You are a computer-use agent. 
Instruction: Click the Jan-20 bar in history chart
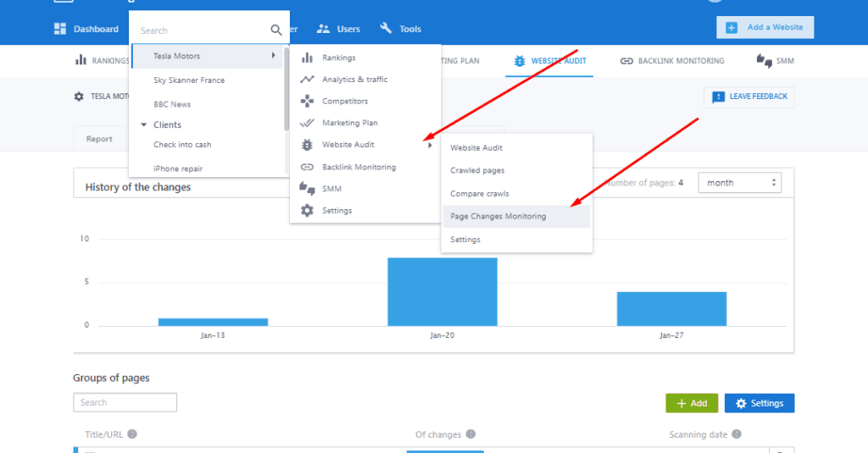pos(442,291)
